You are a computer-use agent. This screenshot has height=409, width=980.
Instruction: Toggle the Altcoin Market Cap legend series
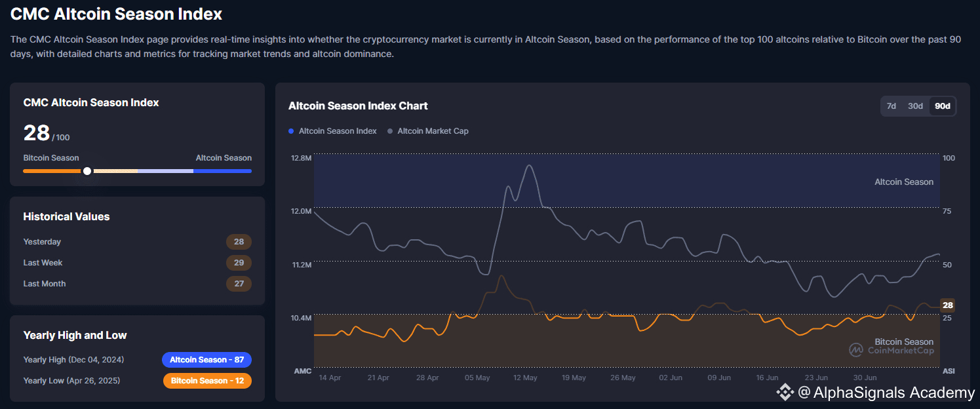point(433,131)
